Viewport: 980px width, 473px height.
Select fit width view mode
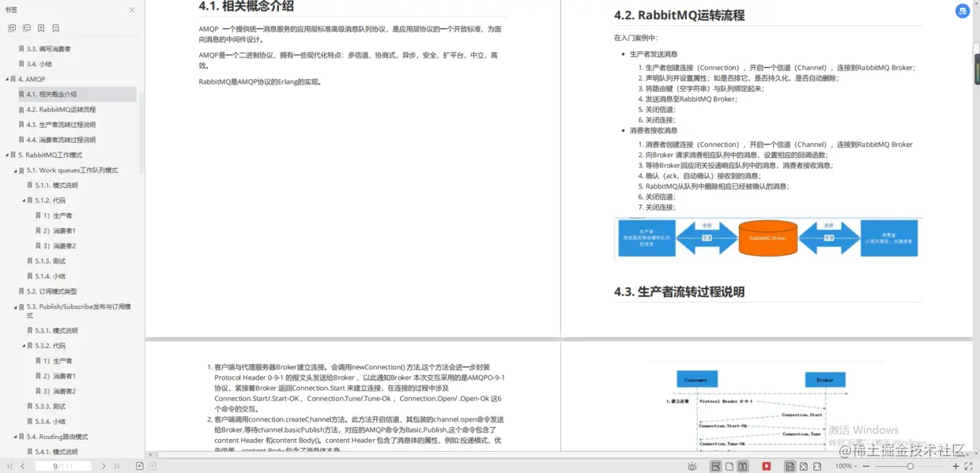click(x=817, y=467)
